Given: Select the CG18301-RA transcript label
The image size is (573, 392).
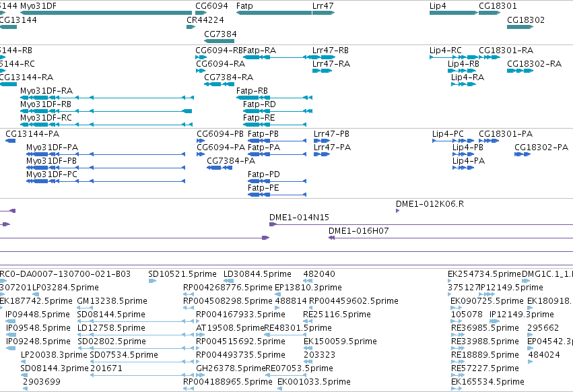Looking at the screenshot, I should tap(506, 50).
